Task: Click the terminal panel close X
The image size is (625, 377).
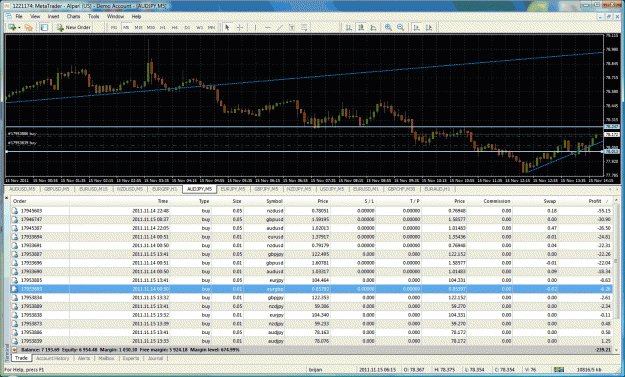Action: click(6, 197)
